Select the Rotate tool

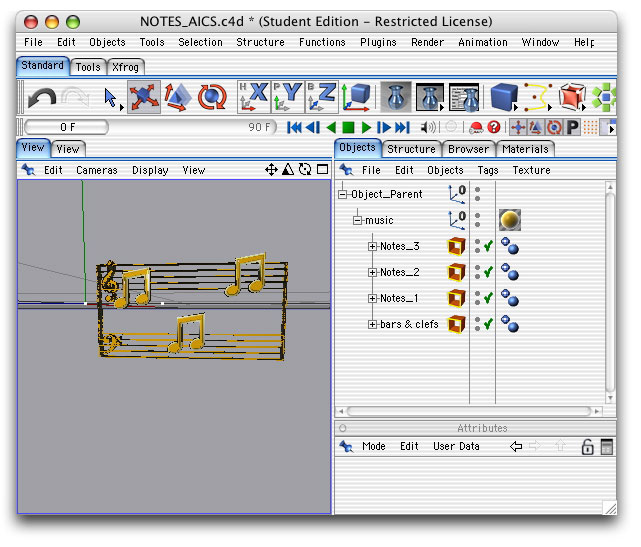(x=212, y=97)
